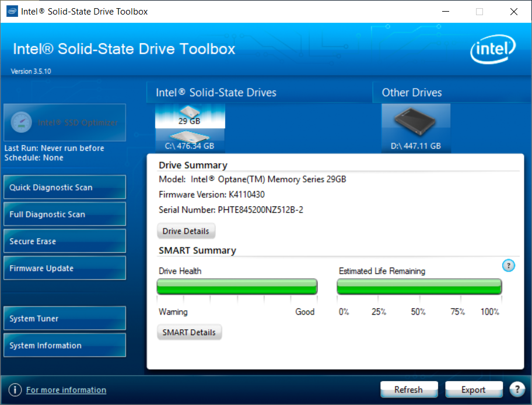This screenshot has width=532, height=405.
Task: Run the Quick Diagnostic Scan
Action: click(x=65, y=187)
